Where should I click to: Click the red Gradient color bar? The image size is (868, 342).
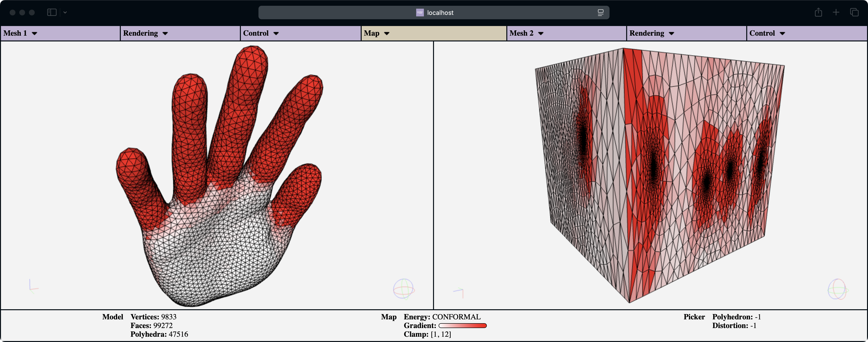coord(462,326)
